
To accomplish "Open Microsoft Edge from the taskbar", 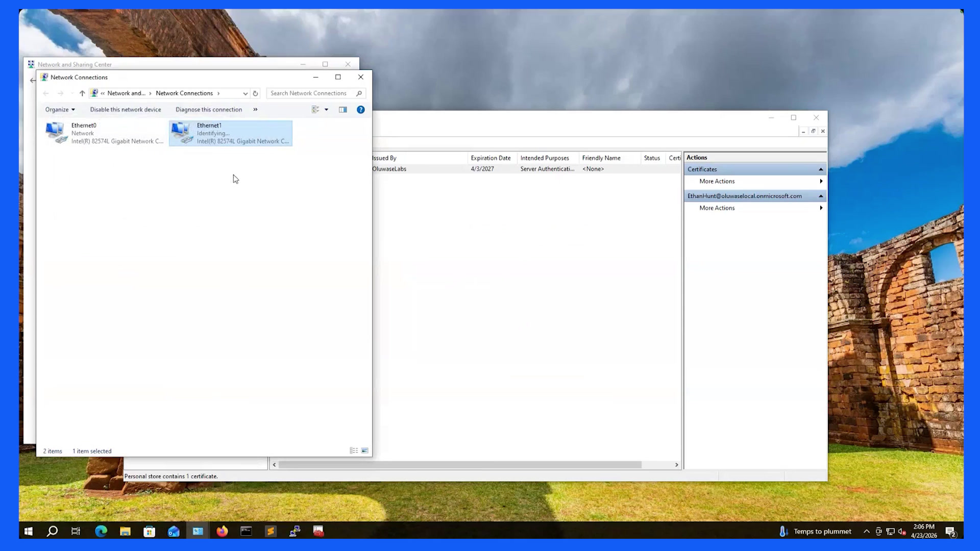I will coord(101,531).
